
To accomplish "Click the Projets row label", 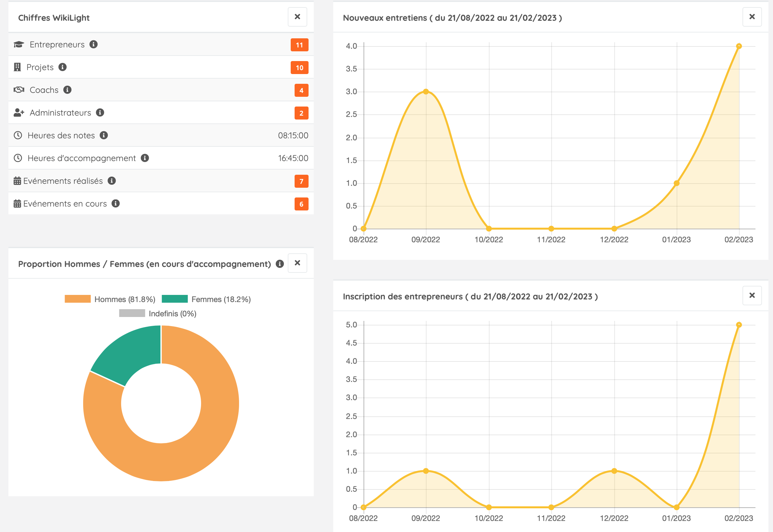I will click(x=40, y=67).
